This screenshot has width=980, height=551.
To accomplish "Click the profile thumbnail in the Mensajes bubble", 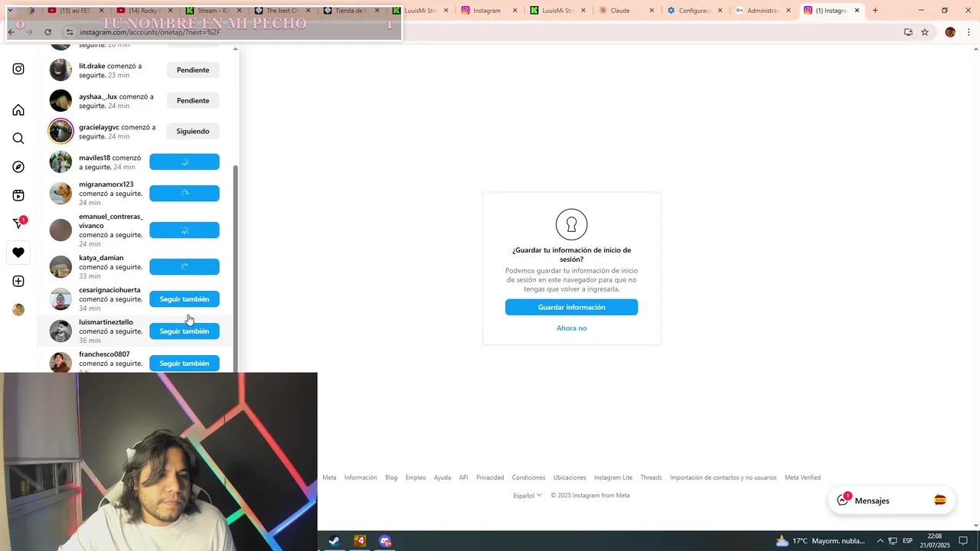I will pos(940,500).
